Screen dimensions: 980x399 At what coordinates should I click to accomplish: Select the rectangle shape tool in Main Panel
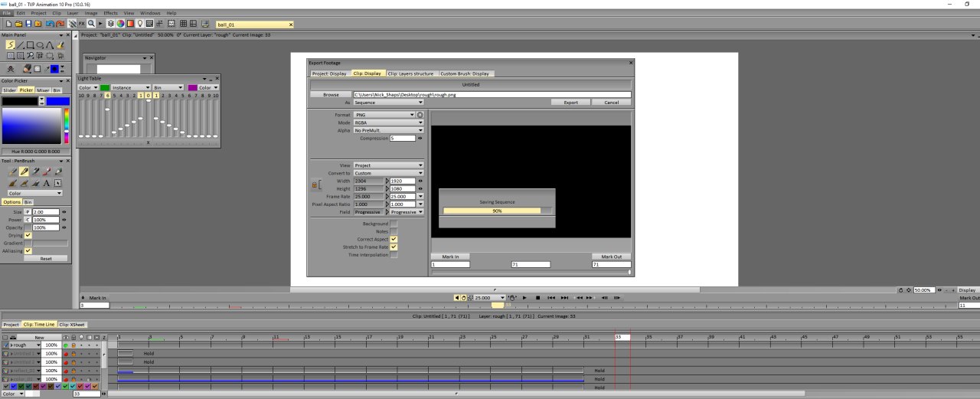pyautogui.click(x=30, y=45)
